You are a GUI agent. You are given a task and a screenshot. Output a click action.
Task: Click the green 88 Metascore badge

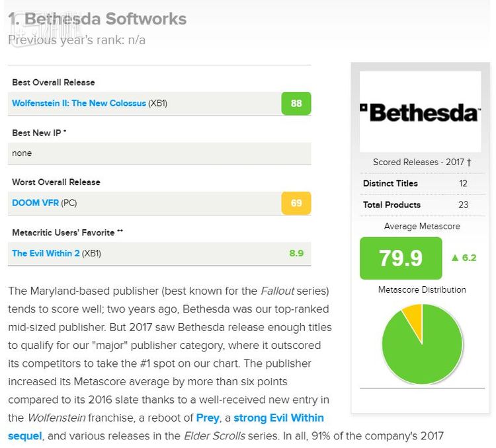coord(296,104)
